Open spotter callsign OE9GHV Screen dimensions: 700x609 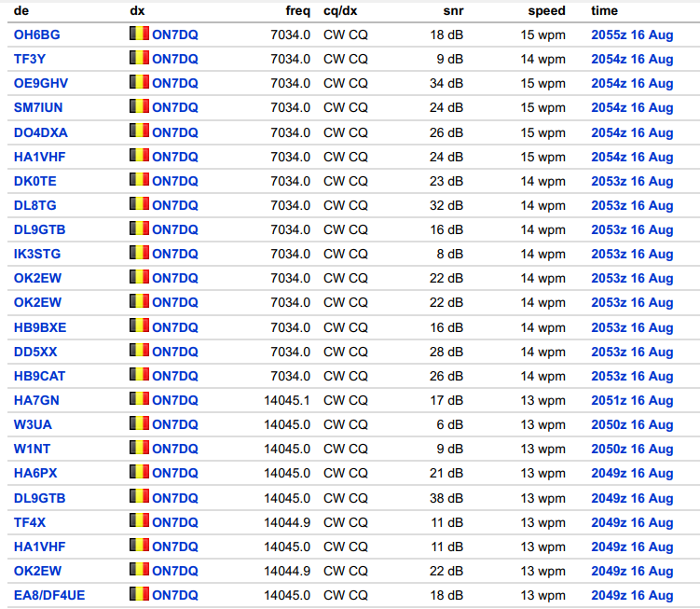(41, 83)
